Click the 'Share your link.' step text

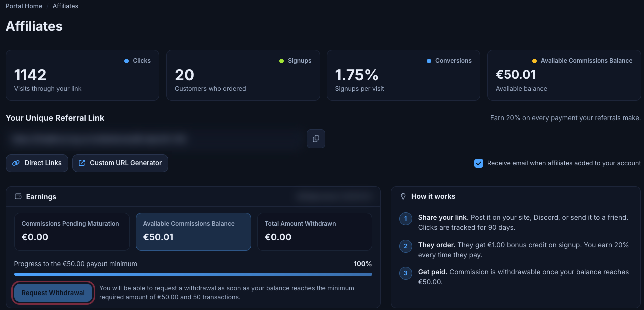click(x=443, y=218)
